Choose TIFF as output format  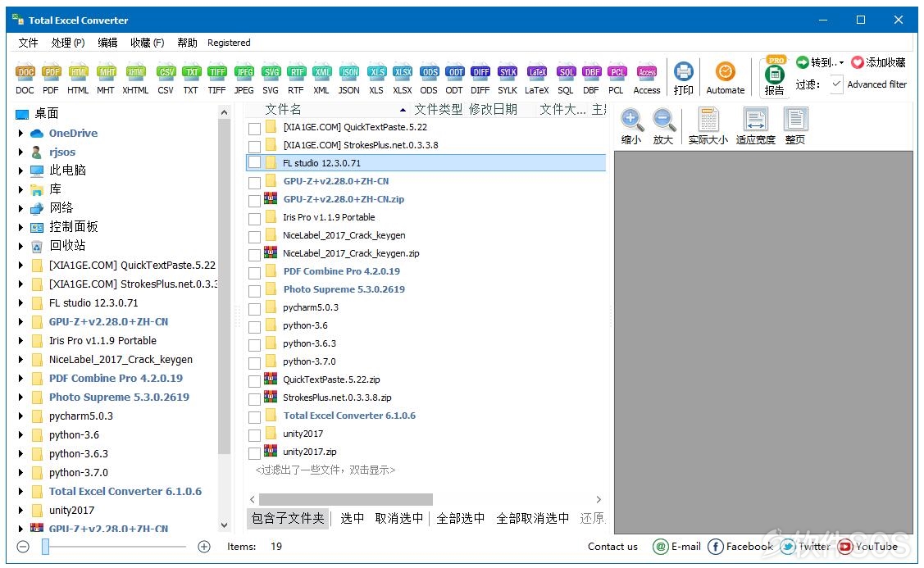click(216, 79)
